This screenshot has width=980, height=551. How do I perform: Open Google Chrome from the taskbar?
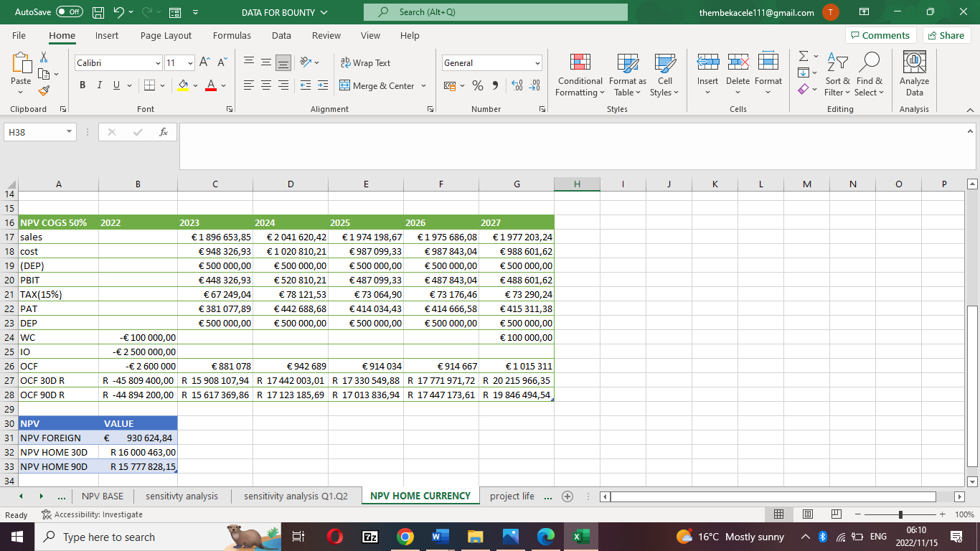[x=405, y=537]
